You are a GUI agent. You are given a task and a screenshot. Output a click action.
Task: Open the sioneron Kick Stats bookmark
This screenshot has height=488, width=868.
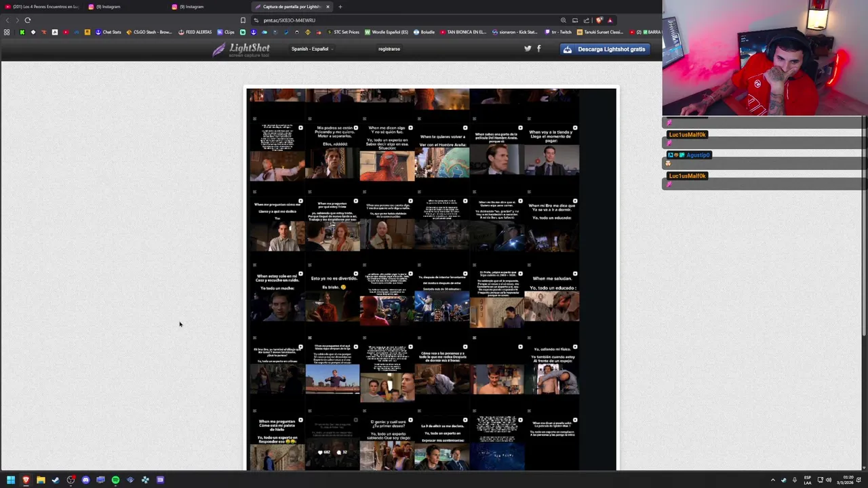tap(515, 32)
